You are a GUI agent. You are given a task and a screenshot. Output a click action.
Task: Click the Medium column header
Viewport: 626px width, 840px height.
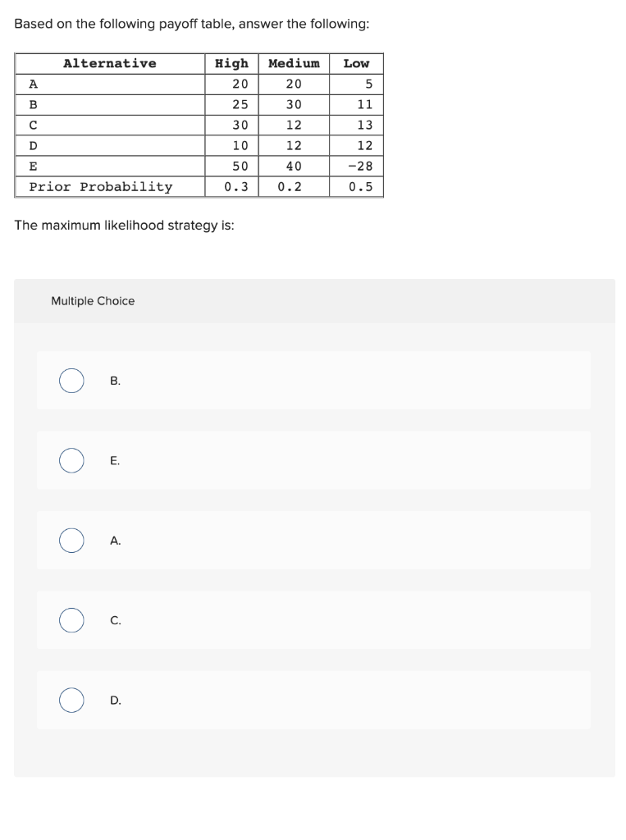(293, 63)
